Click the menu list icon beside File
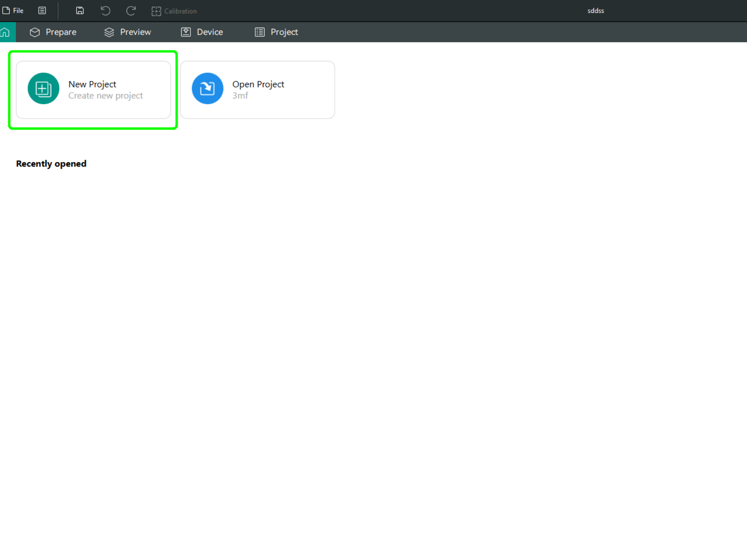The height and width of the screenshot is (560, 747). pyautogui.click(x=42, y=11)
